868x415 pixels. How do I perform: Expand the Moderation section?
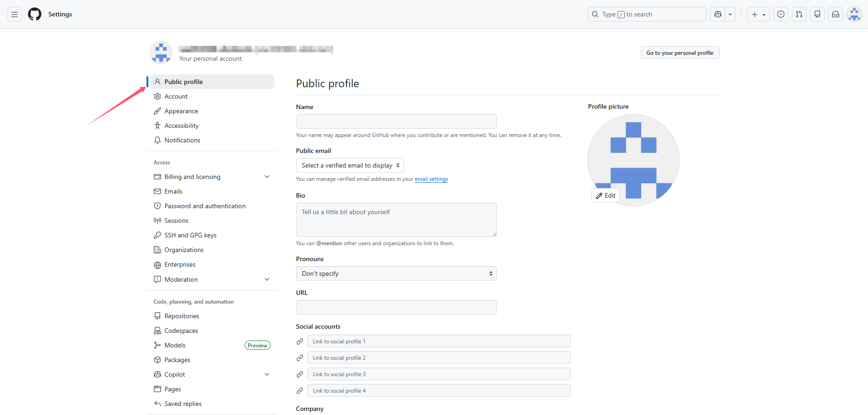[x=267, y=279]
